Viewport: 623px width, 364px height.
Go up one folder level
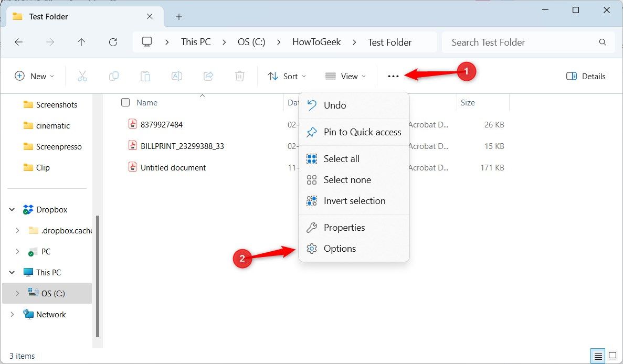click(x=81, y=42)
